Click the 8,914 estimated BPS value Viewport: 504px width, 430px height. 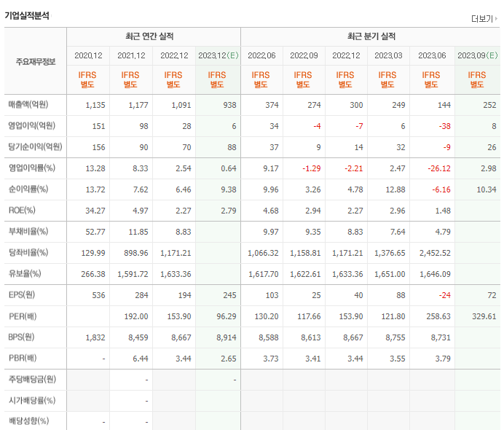tap(227, 338)
